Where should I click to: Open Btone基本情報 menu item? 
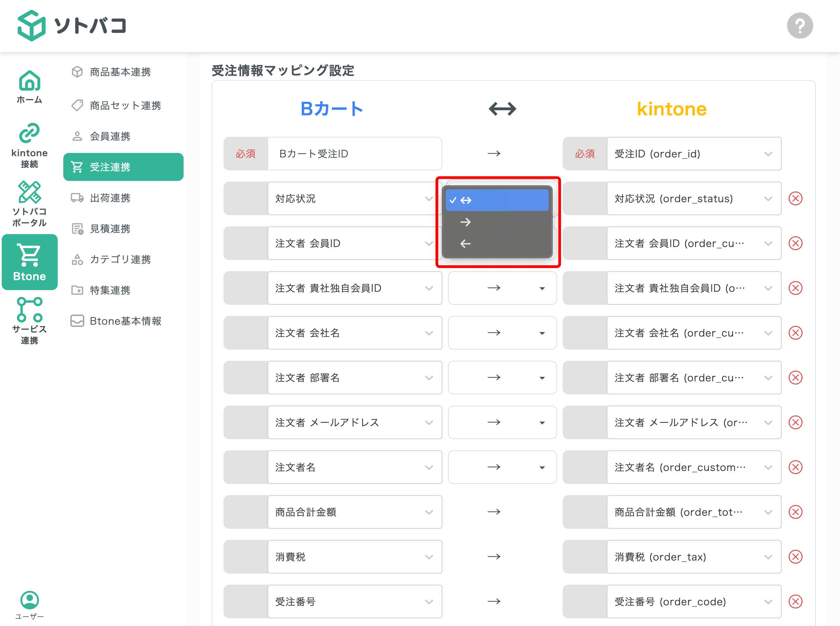(125, 321)
